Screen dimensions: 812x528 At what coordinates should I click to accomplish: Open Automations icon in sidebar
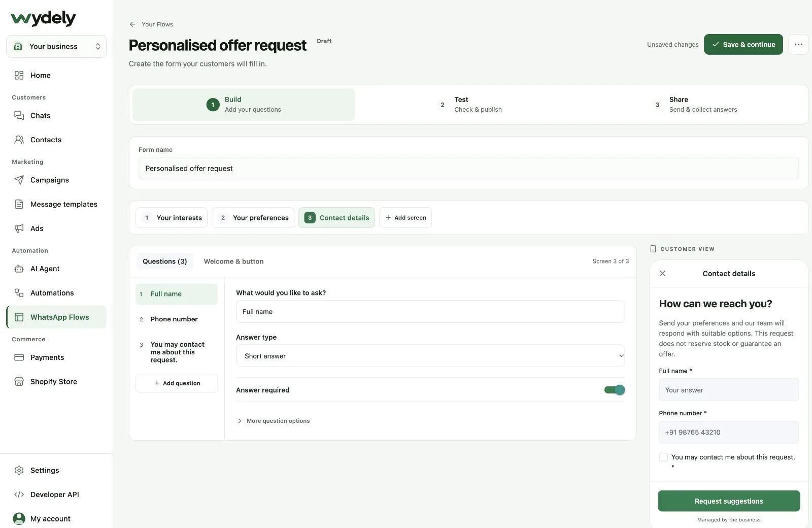click(19, 293)
